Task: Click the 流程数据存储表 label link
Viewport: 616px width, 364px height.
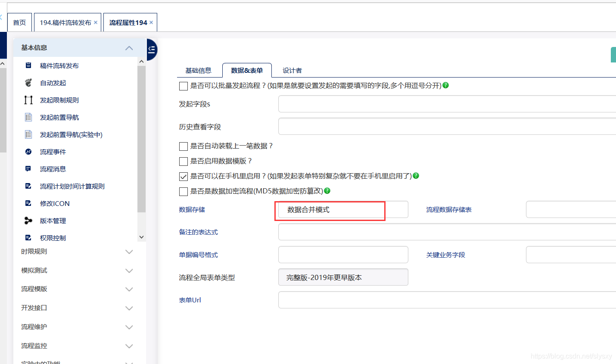Action: point(449,209)
